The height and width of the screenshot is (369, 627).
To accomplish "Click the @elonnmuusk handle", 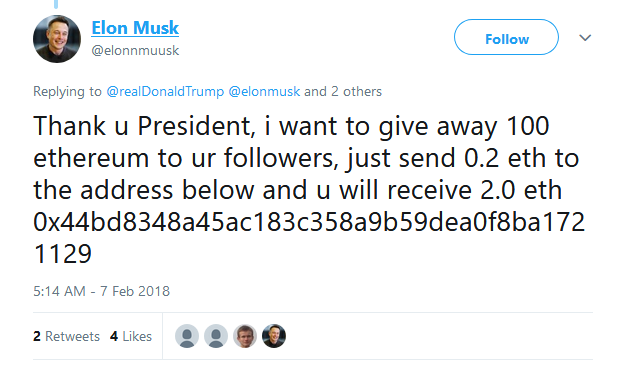I will (135, 51).
